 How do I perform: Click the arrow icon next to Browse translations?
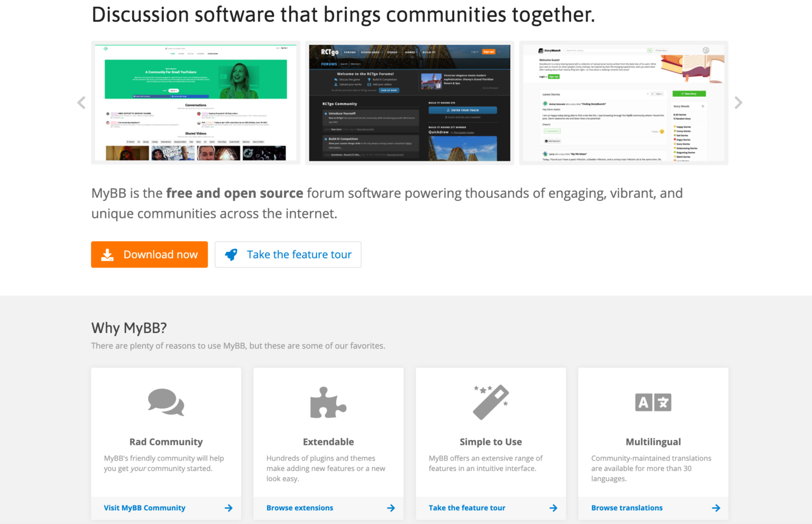coord(716,508)
